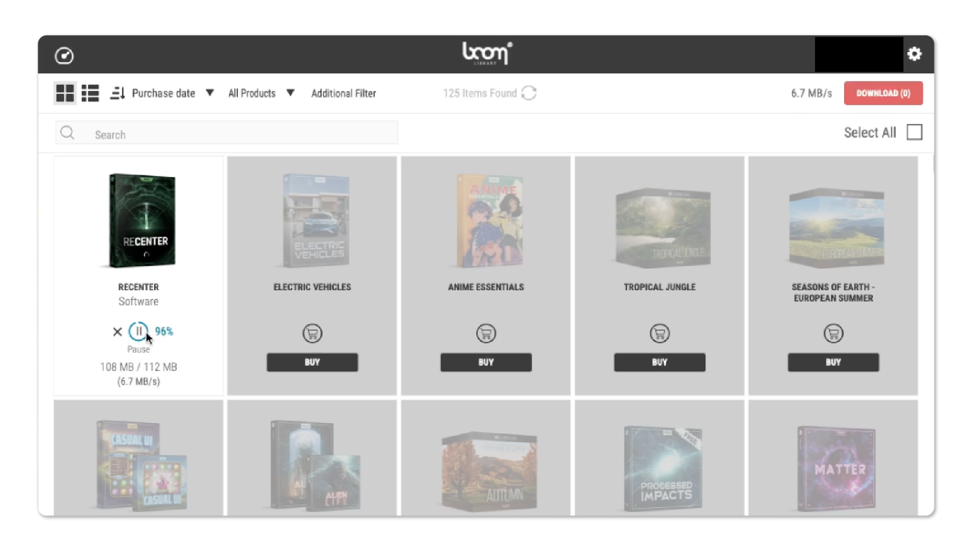980x551 pixels.
Task: Select the Matter product thumbnail
Action: 837,468
